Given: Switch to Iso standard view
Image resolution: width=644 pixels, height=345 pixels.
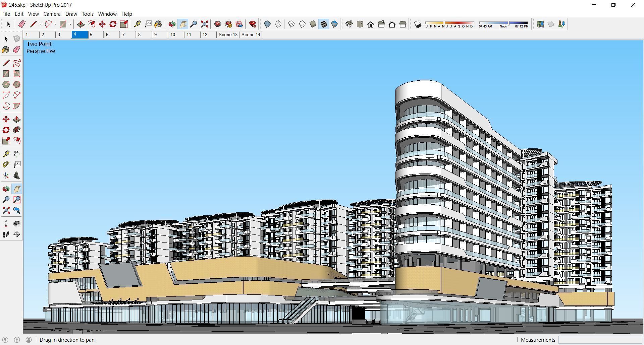Looking at the screenshot, I should (x=349, y=24).
